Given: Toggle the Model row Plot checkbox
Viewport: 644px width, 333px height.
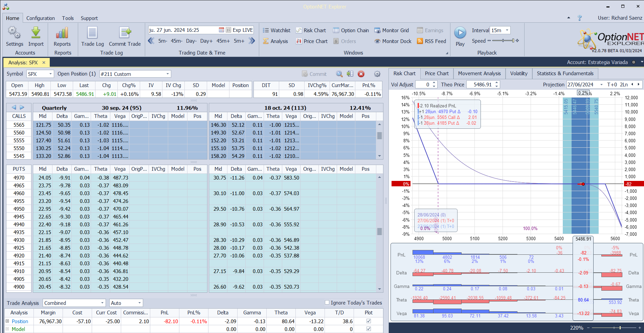Looking at the screenshot, I should pyautogui.click(x=369, y=329).
